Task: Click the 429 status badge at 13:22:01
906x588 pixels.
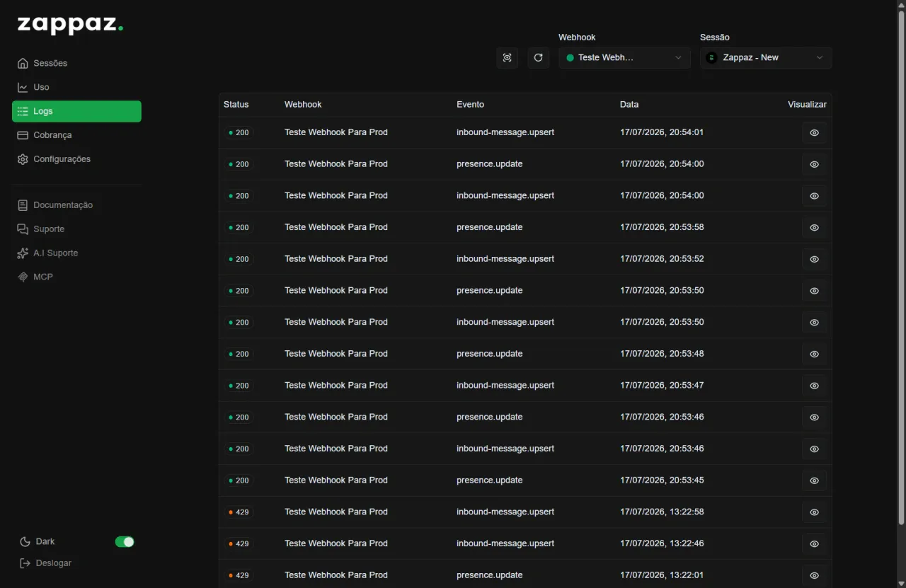Action: pyautogui.click(x=239, y=575)
